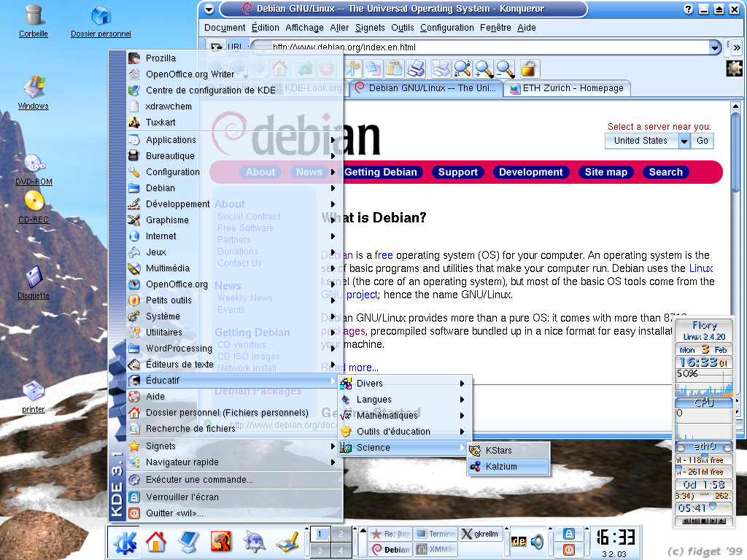Screen dimensions: 747x560
Task: Select Kalzium in the Science submenu
Action: click(508, 466)
